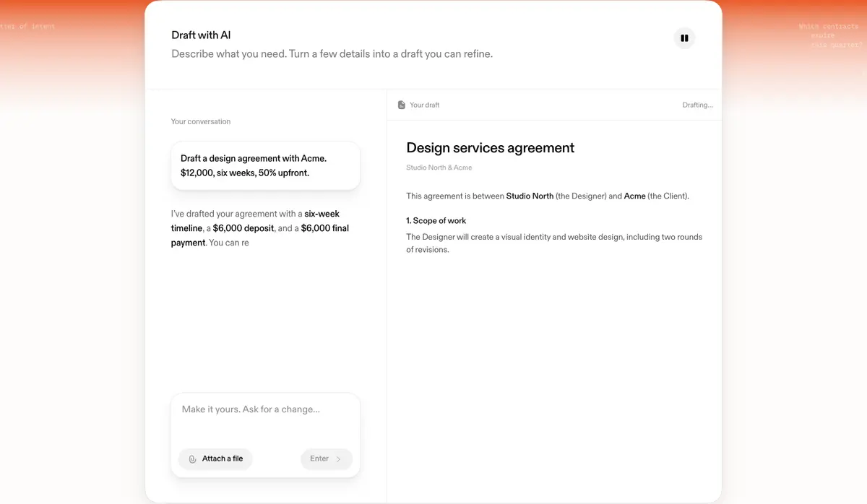
Task: Click the document icon beside Your draft
Action: coord(402,105)
